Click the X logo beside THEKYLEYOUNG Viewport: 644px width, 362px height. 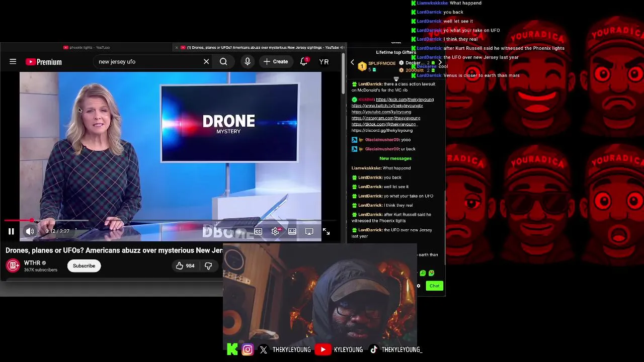click(264, 349)
